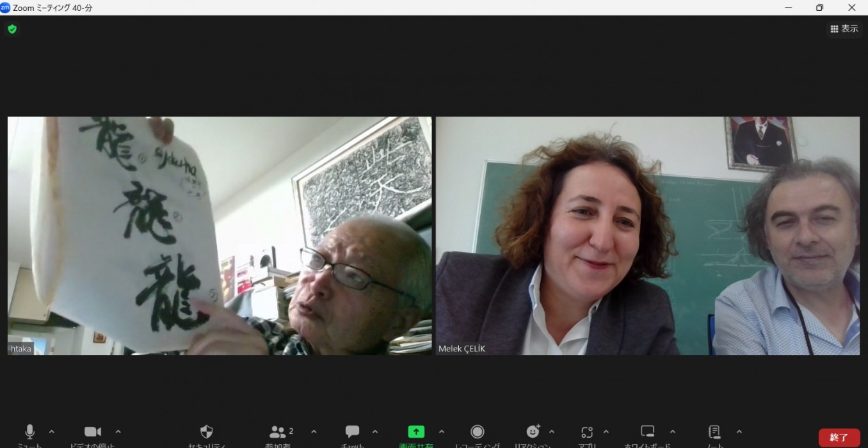The image size is (868, 448).
Task: Open the Notes icon
Action: 715,432
